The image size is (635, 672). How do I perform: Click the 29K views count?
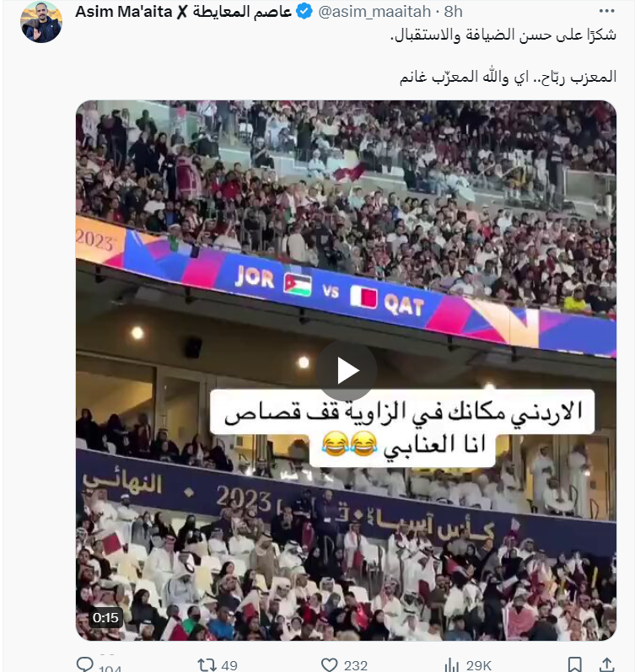[478, 665]
